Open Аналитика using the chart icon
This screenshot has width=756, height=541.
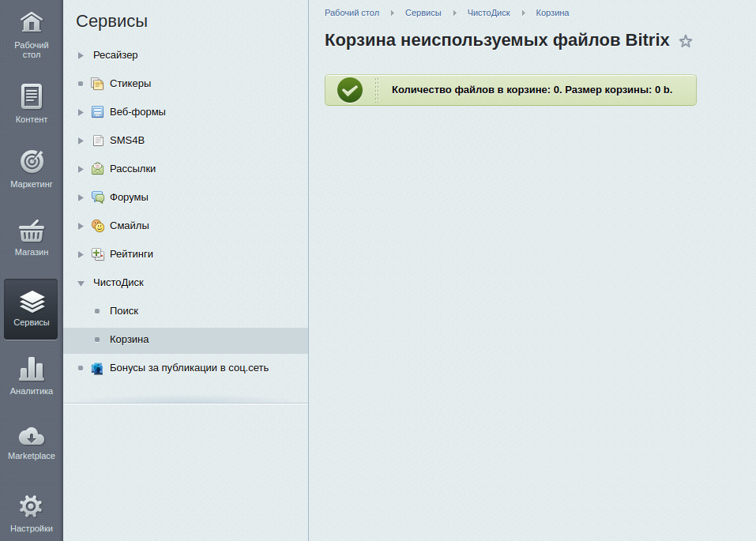31,369
